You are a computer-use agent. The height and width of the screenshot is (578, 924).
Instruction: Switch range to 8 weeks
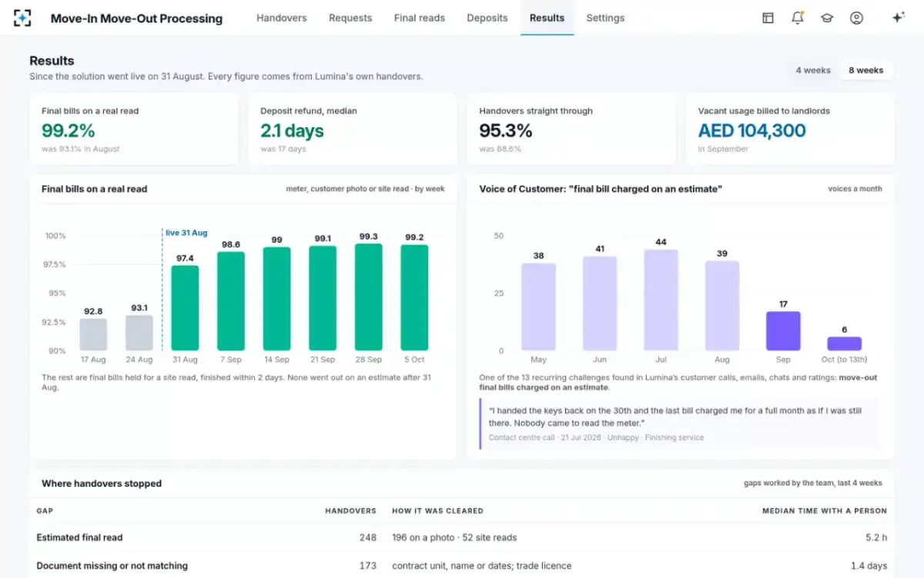point(866,70)
